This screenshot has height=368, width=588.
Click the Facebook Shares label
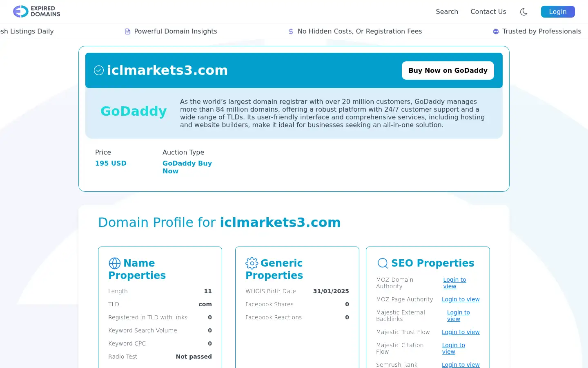[x=269, y=304]
